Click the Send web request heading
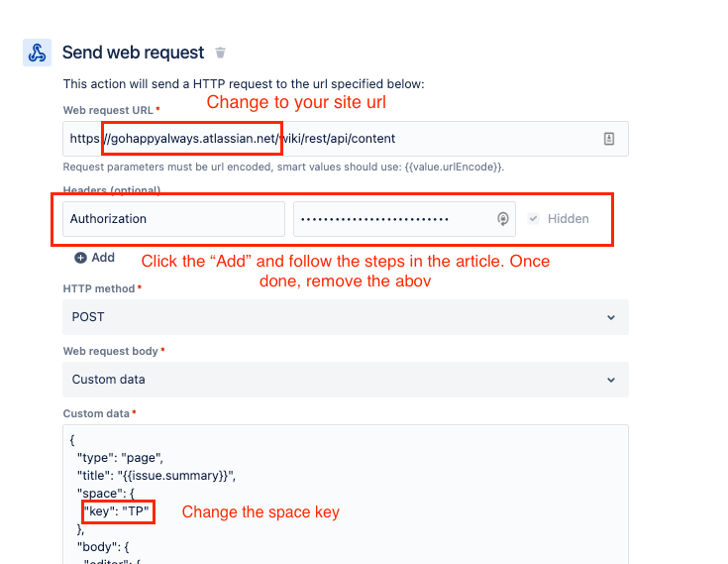The image size is (728, 564). click(x=134, y=53)
